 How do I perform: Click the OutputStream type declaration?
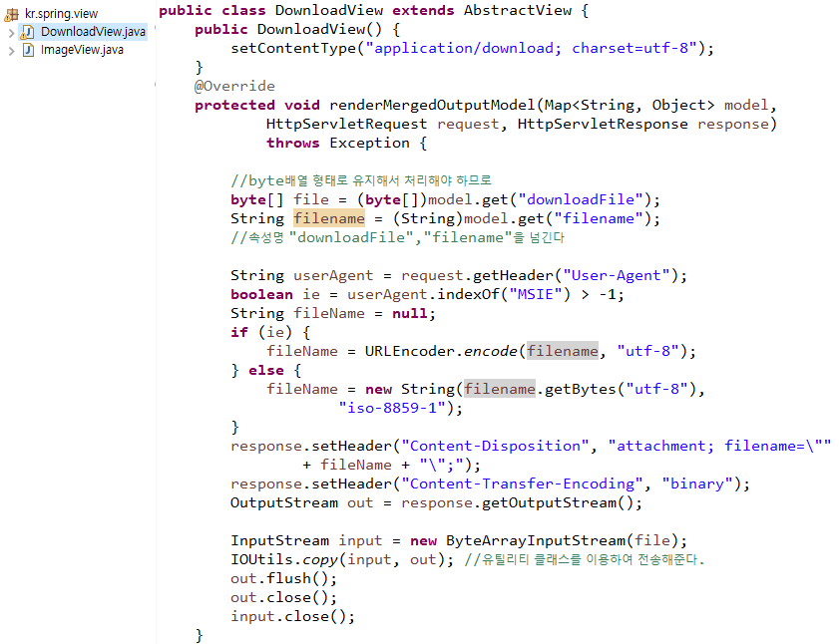point(284,503)
